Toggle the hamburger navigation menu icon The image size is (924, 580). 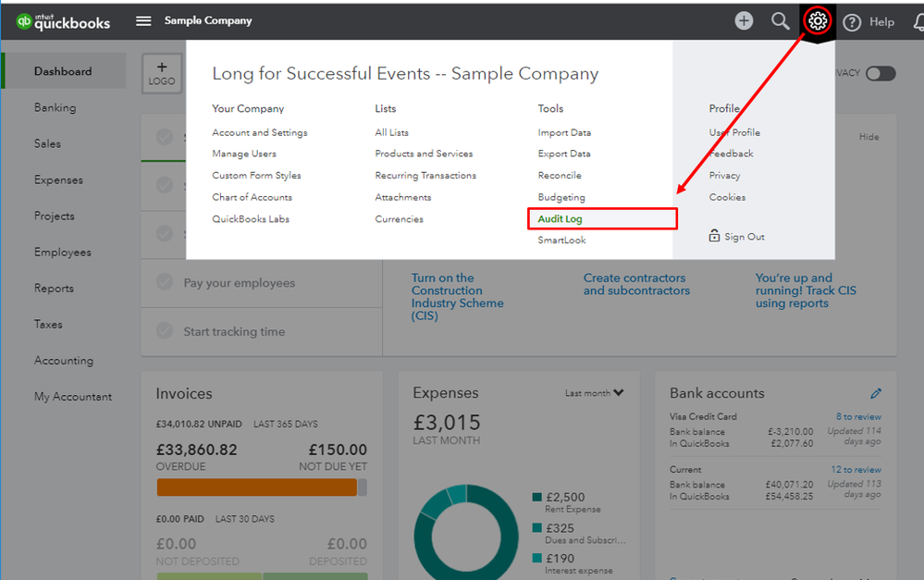[x=143, y=20]
